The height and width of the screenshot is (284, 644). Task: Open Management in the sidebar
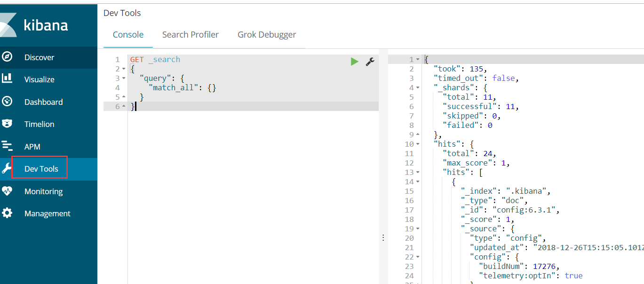[x=48, y=213]
